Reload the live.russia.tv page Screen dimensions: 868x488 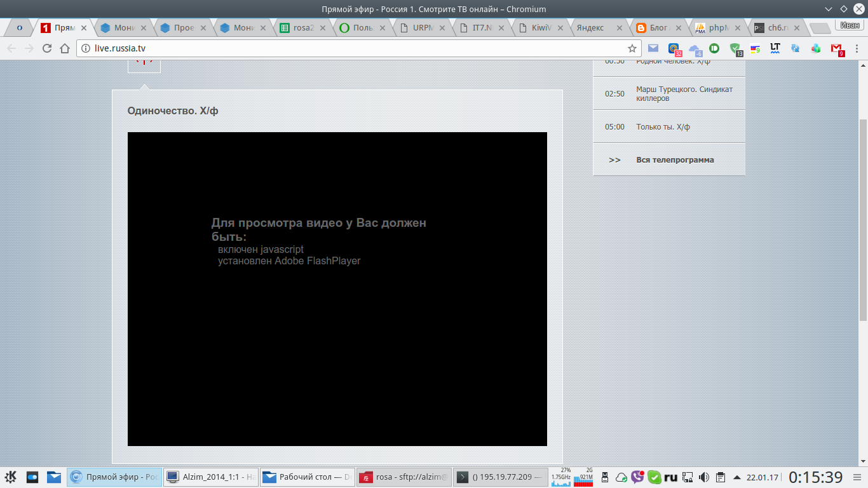pyautogui.click(x=46, y=48)
